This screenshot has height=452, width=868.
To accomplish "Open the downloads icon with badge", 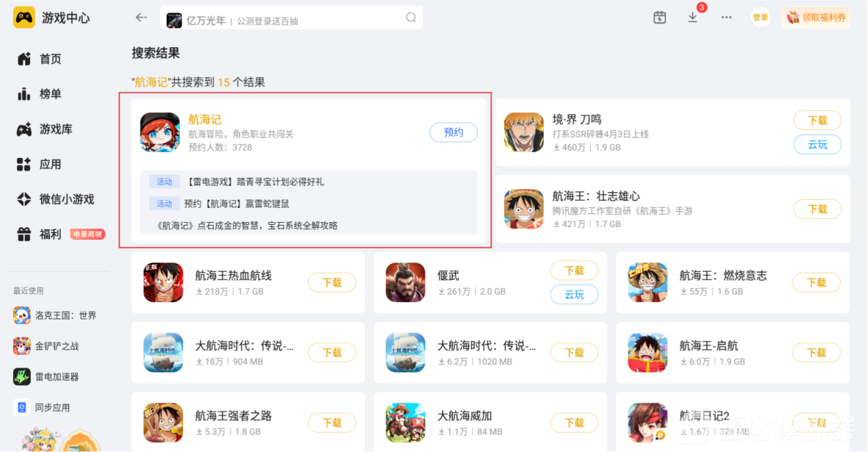I will 693,17.
